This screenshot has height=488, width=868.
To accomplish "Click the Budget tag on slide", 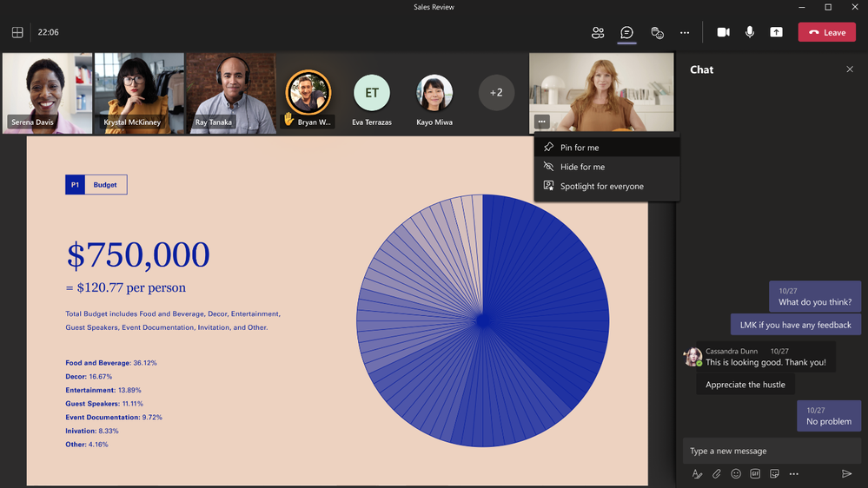I will click(x=105, y=185).
